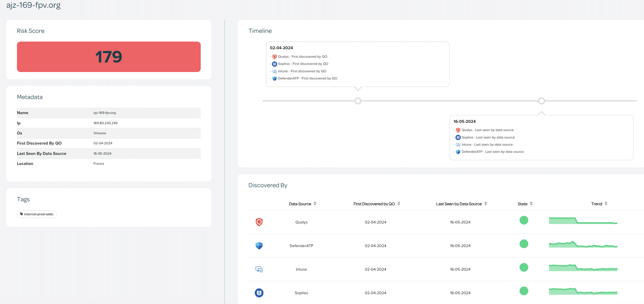Click DefenderATP icon in 02-04-2024 timeline card

pyautogui.click(x=275, y=78)
